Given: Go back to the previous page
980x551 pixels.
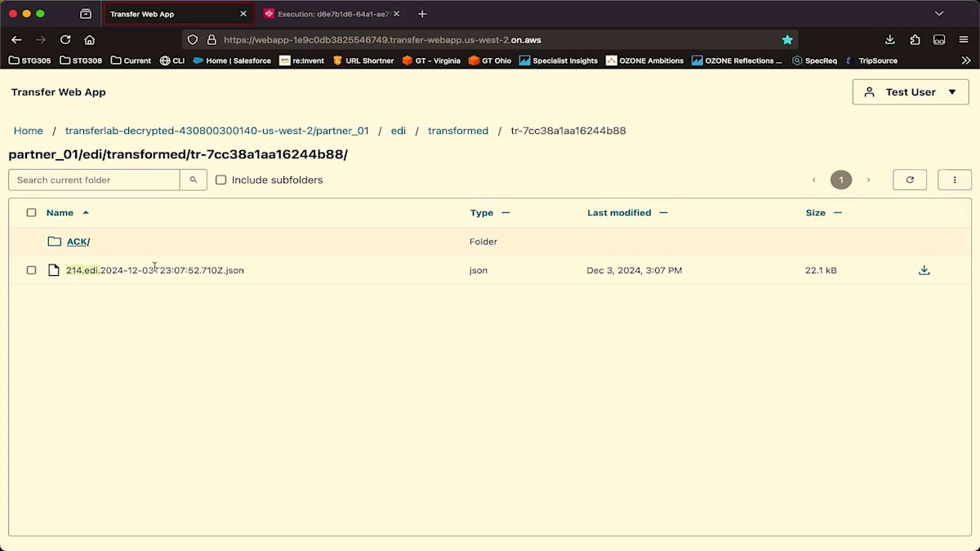Looking at the screenshot, I should [x=16, y=39].
